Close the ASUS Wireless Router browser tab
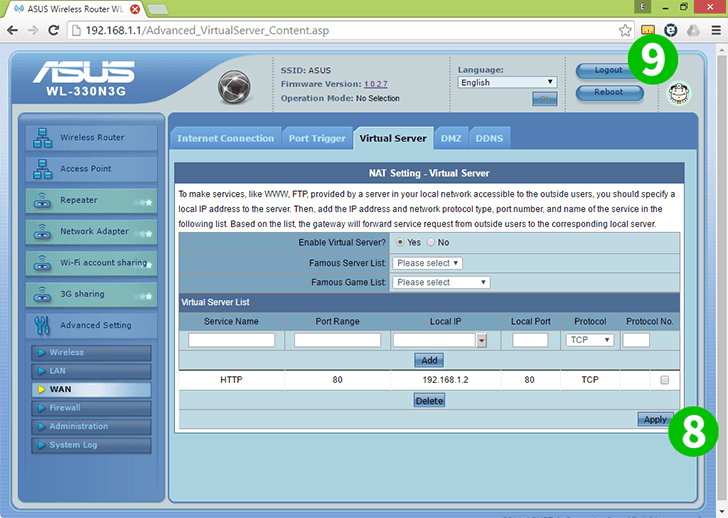This screenshot has height=518, width=728. (135, 9)
